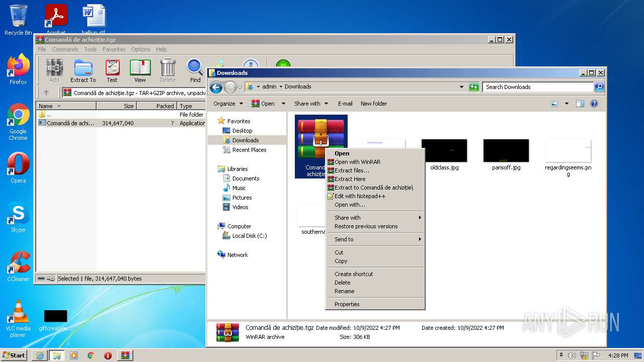Click Back arrow in Downloads window
This screenshot has width=644, height=362.
pos(216,87)
